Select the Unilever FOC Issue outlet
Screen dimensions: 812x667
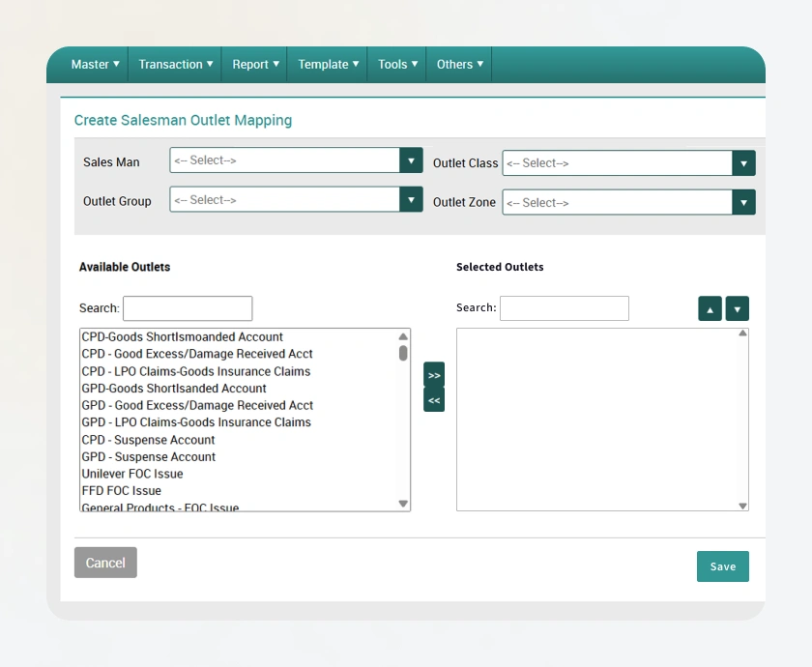(x=132, y=474)
